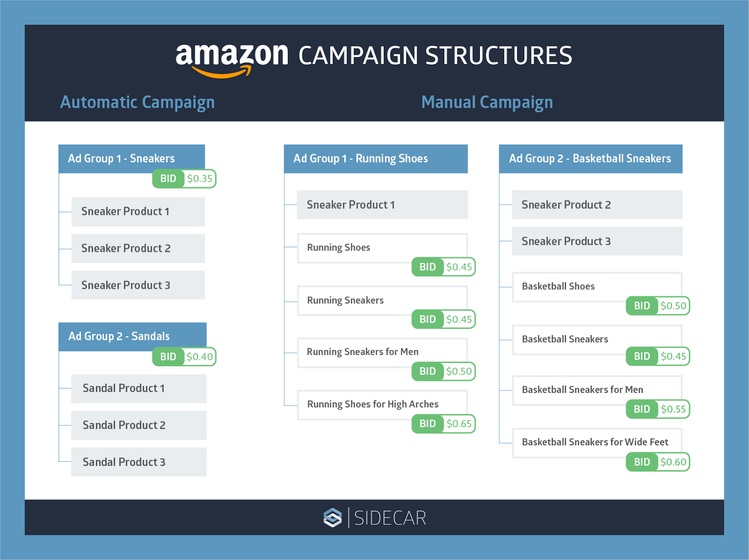Select the Automatic Campaign heading

(x=138, y=103)
